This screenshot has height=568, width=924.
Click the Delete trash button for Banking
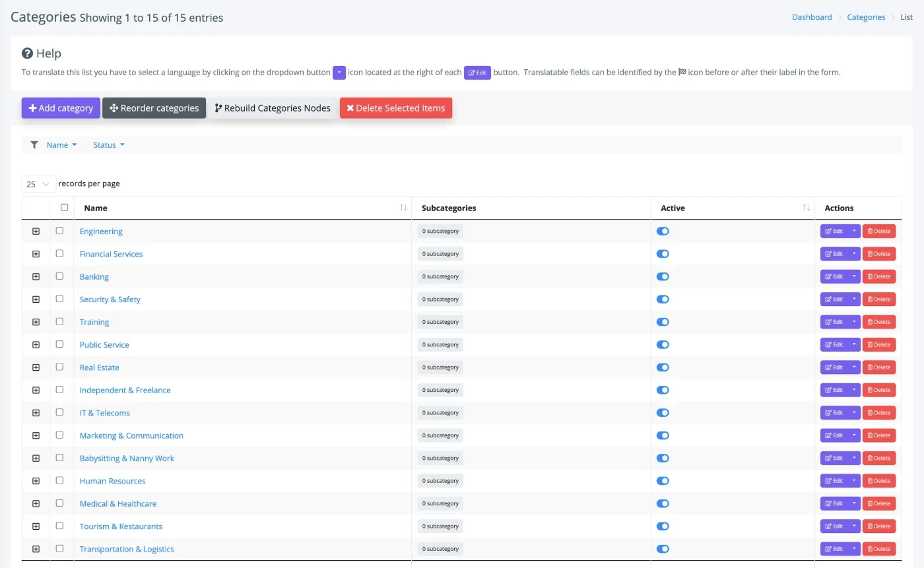[878, 277]
